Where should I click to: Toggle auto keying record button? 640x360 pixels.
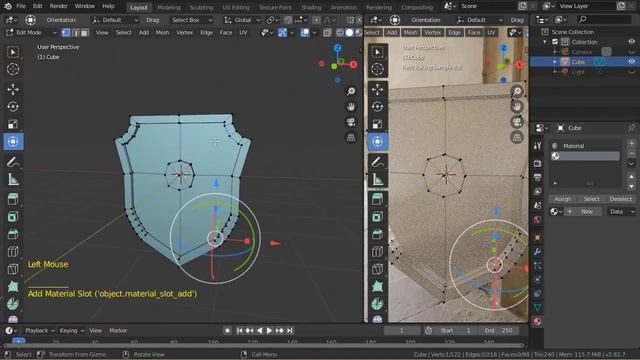[x=227, y=331]
